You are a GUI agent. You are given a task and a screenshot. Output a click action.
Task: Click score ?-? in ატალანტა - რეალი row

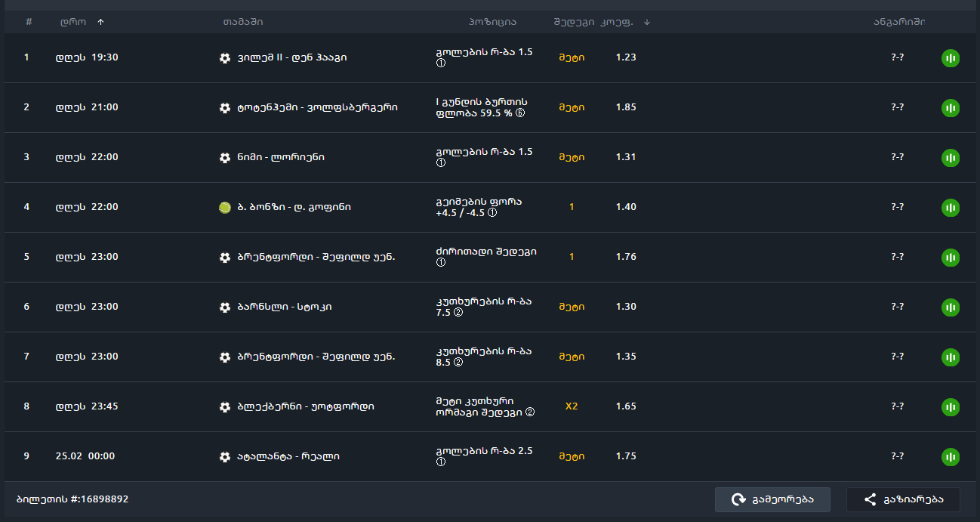click(898, 456)
